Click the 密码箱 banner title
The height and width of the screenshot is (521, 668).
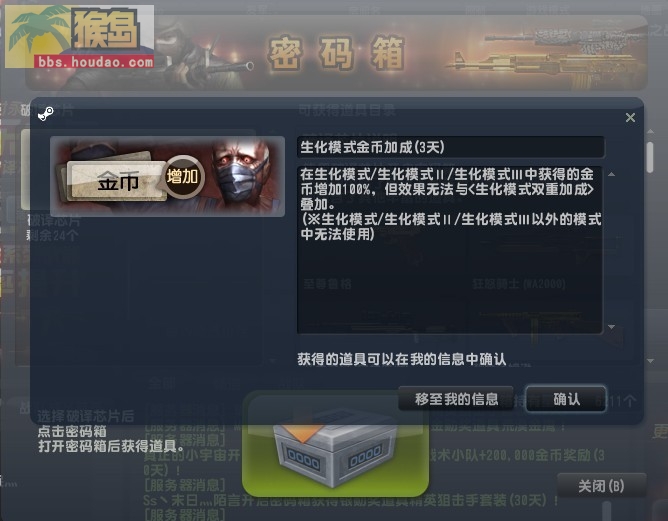click(335, 53)
